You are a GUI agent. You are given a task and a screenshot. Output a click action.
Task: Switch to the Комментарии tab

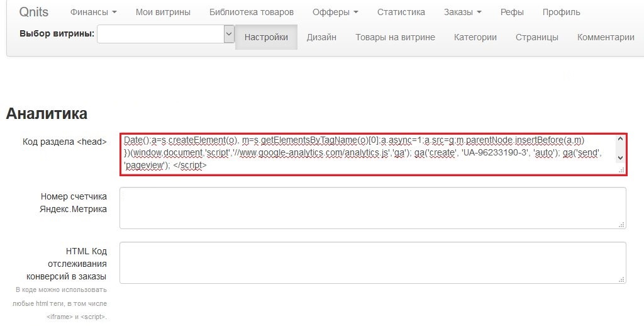606,37
